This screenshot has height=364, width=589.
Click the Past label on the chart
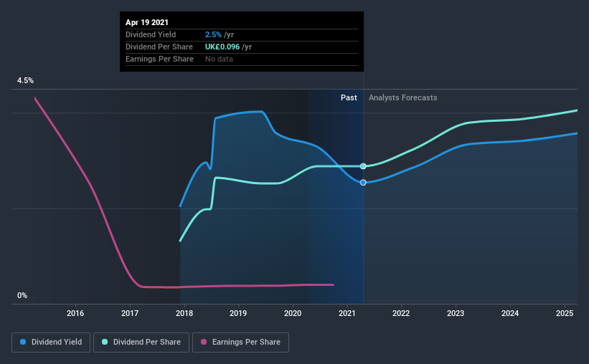(x=349, y=97)
